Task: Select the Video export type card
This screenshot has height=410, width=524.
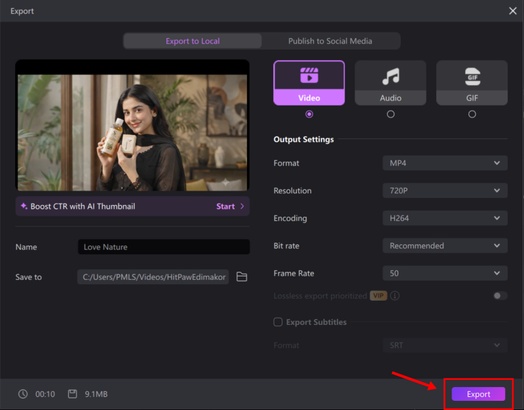Action: pos(309,83)
